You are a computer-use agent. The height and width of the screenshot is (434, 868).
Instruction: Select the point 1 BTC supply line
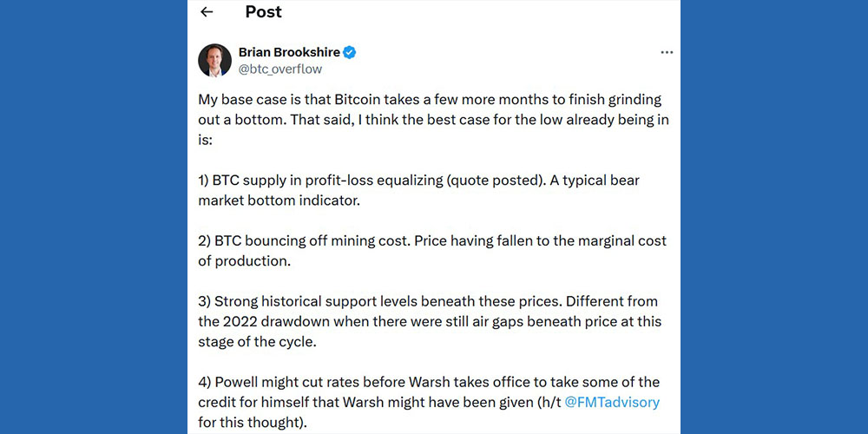(418, 181)
